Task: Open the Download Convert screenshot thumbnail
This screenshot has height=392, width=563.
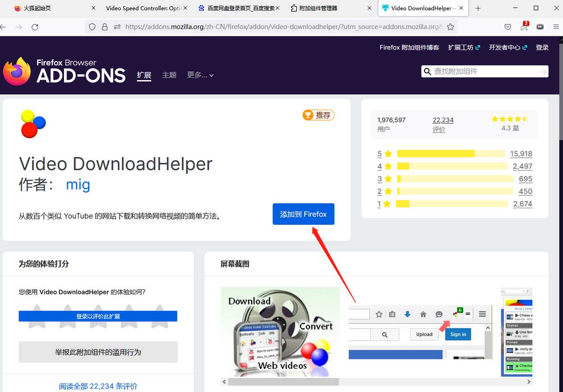Action: coord(280,332)
